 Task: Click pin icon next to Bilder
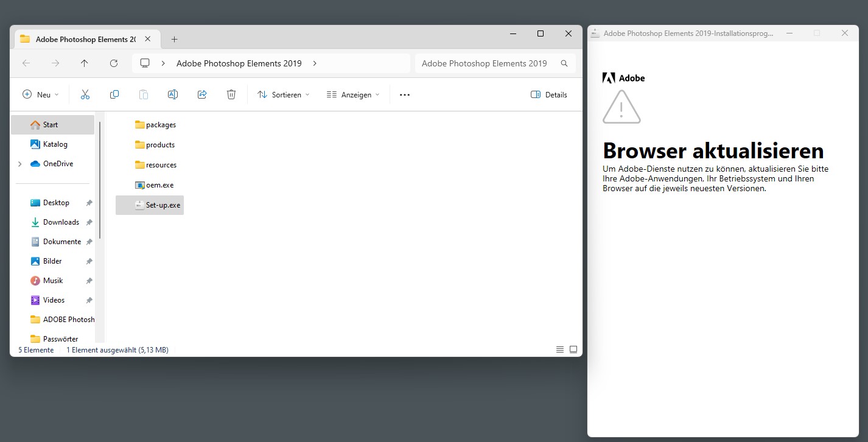(89, 261)
